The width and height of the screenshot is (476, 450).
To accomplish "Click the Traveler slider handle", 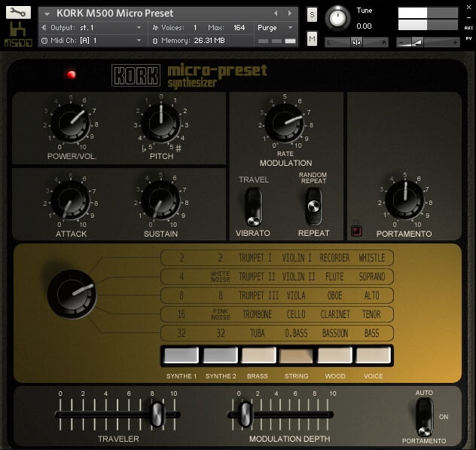I will click(x=157, y=414).
